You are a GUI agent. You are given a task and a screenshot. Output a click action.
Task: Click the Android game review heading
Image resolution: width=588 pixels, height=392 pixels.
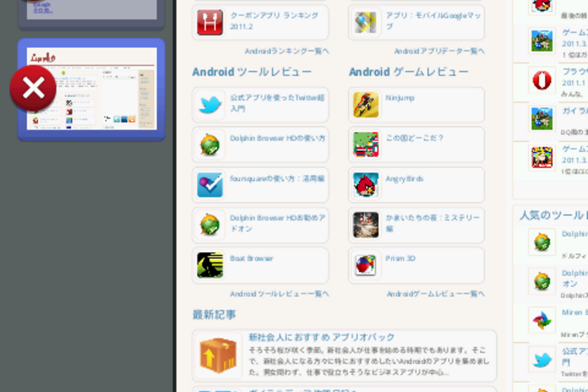coord(408,72)
